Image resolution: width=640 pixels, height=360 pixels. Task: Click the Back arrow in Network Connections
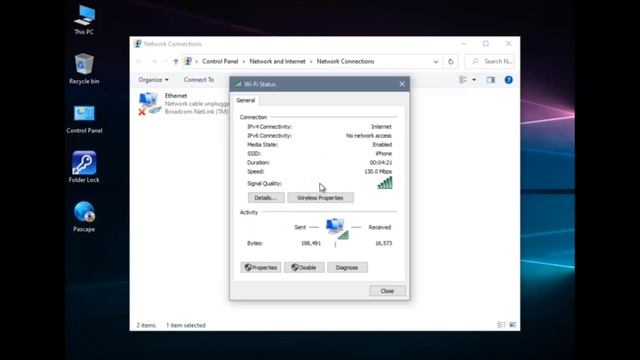[140, 62]
